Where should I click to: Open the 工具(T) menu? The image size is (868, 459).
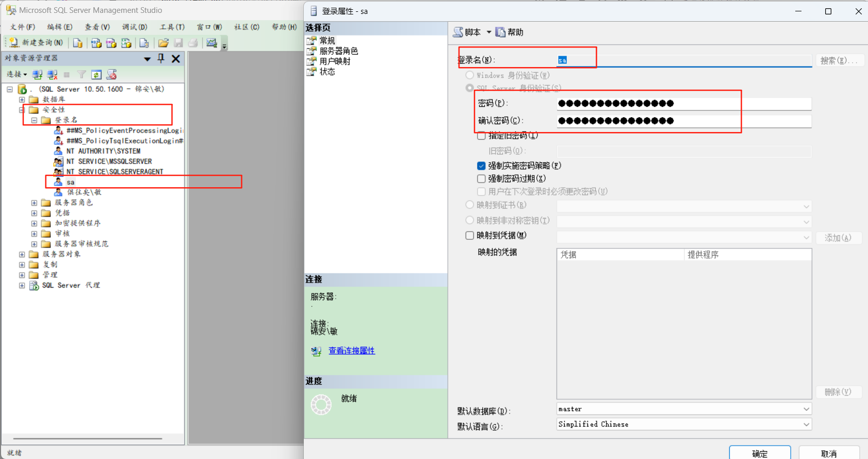coord(172,27)
